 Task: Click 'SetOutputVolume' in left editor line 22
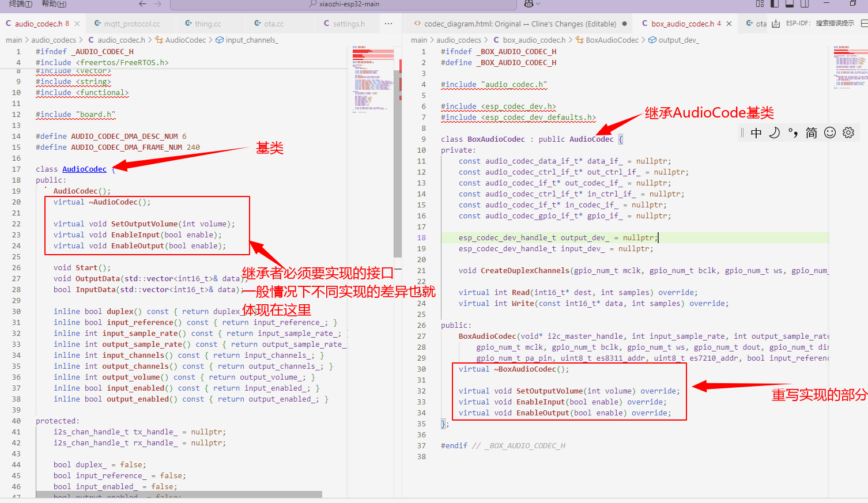pos(145,224)
